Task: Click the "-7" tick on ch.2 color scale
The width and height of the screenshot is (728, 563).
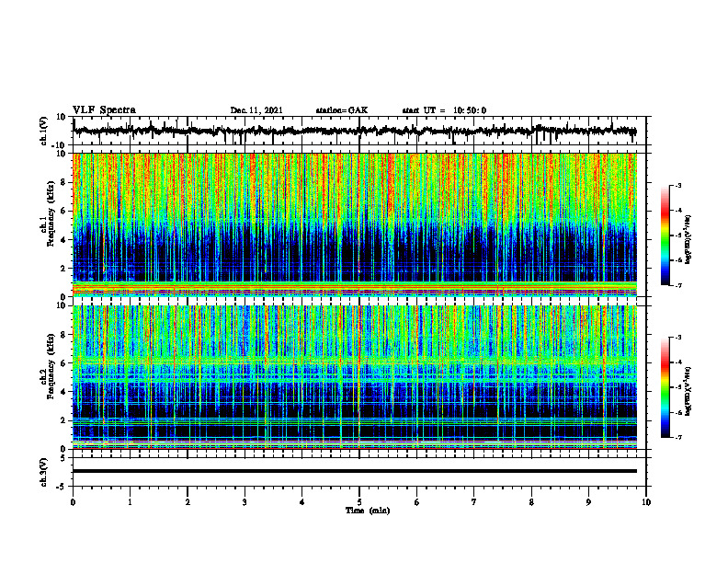Action: tap(678, 438)
